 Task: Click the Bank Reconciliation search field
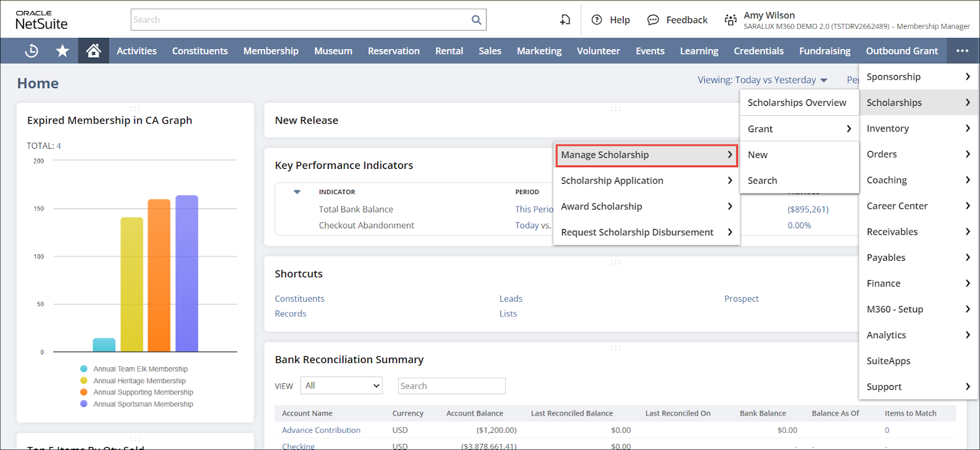(x=451, y=386)
